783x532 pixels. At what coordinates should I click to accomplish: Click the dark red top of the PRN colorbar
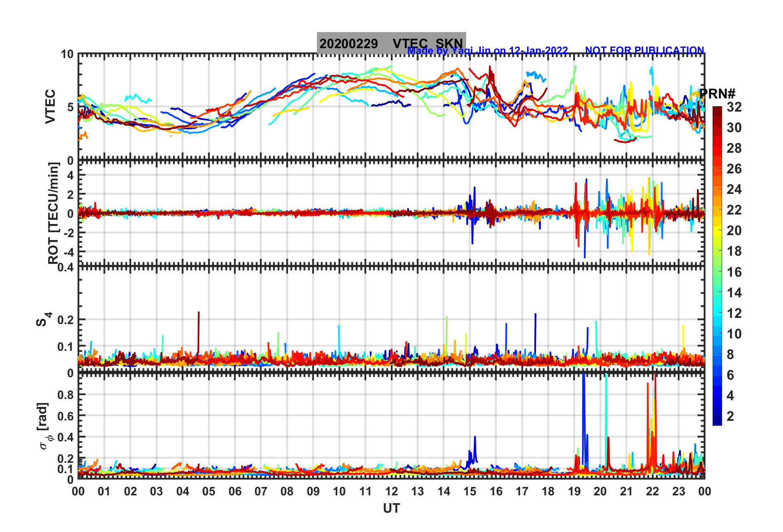(x=718, y=112)
